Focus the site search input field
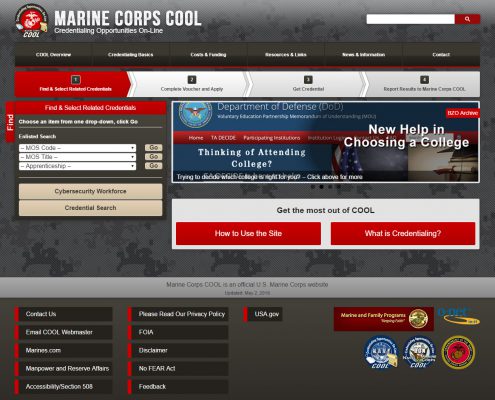Image resolution: width=495 pixels, height=400 pixels. [x=410, y=19]
